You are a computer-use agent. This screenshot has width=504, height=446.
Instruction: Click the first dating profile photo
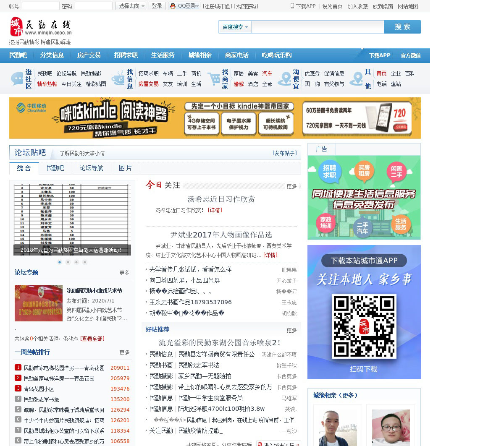tap(337, 427)
